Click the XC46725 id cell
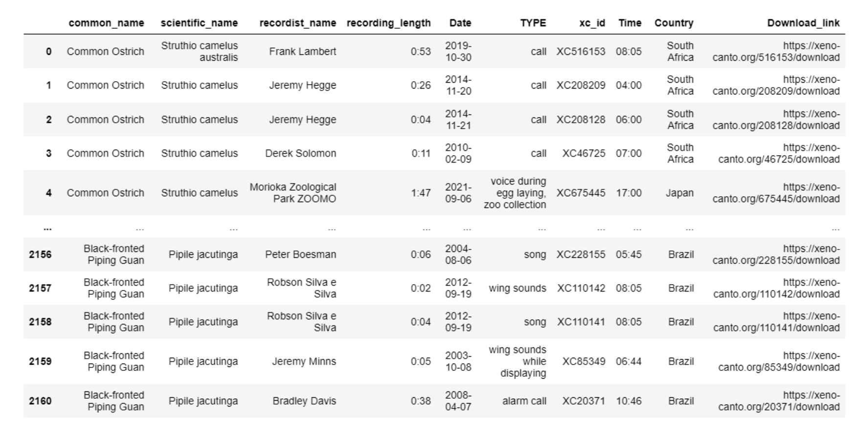This screenshot has height=433, width=868. tap(583, 153)
